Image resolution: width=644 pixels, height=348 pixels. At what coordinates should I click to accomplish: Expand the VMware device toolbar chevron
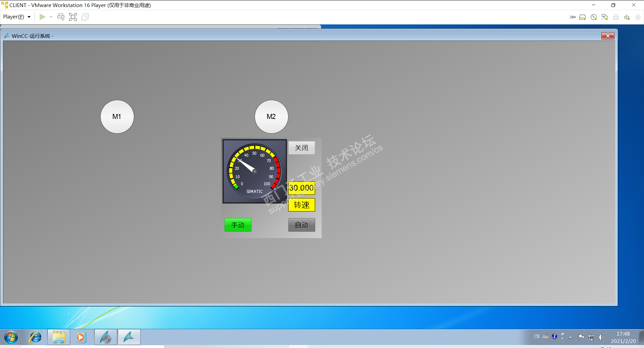pos(573,17)
